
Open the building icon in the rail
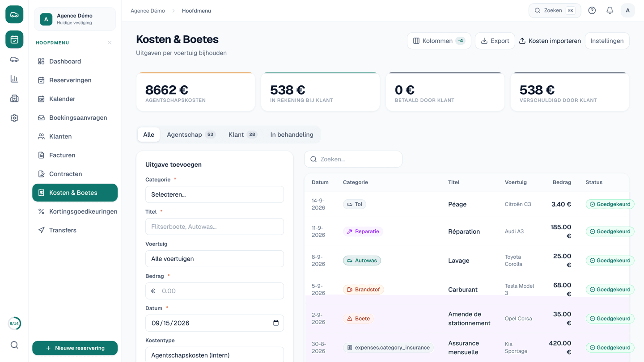coord(14,98)
